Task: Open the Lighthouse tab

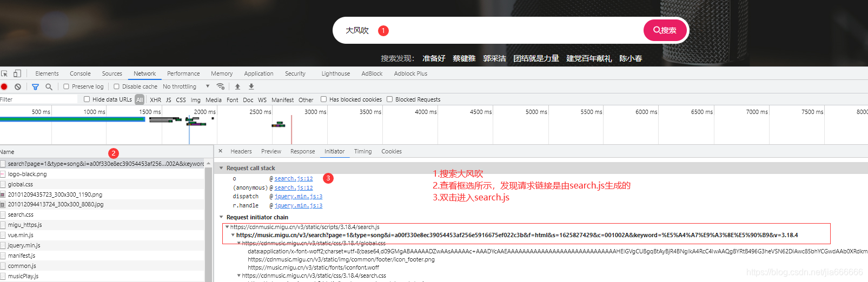Action: (x=336, y=73)
